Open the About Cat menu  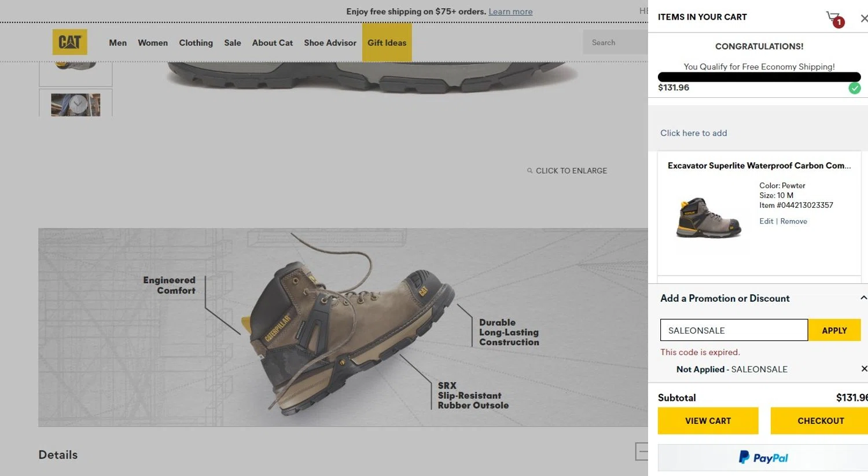point(273,43)
